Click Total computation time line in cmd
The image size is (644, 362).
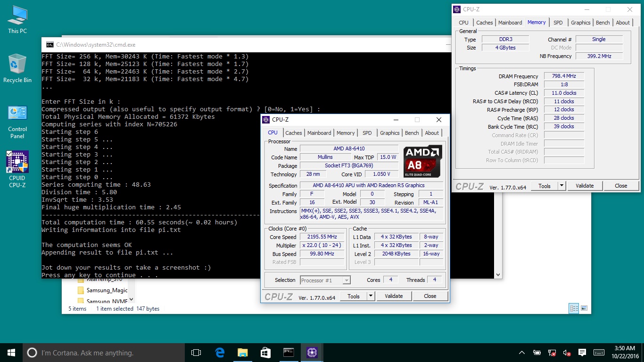140,222
